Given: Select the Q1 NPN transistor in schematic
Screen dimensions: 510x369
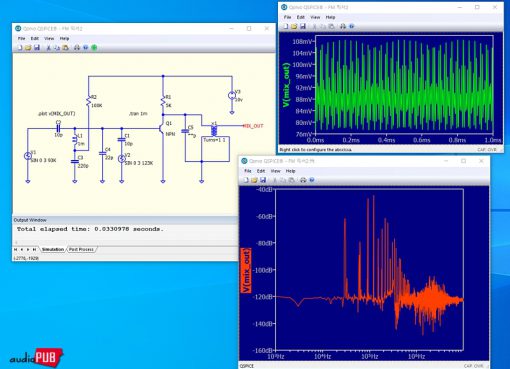Looking at the screenshot, I should pyautogui.click(x=163, y=128).
